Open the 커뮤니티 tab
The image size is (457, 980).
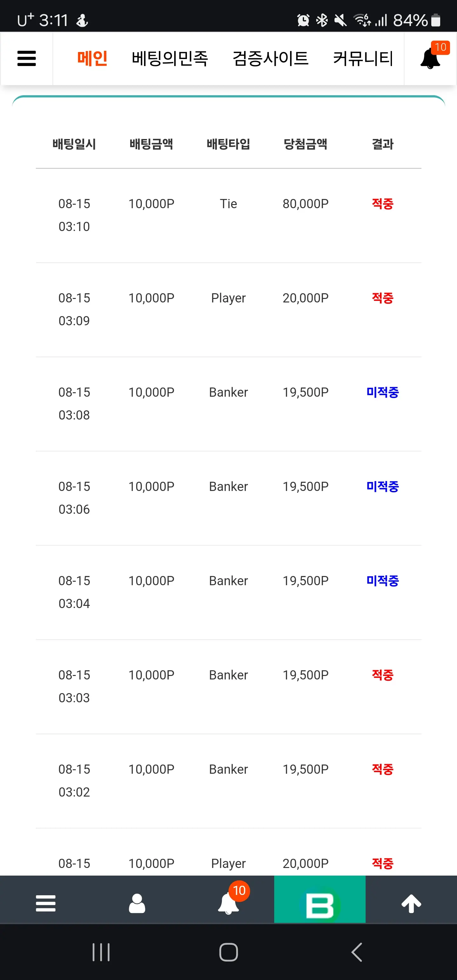(363, 59)
